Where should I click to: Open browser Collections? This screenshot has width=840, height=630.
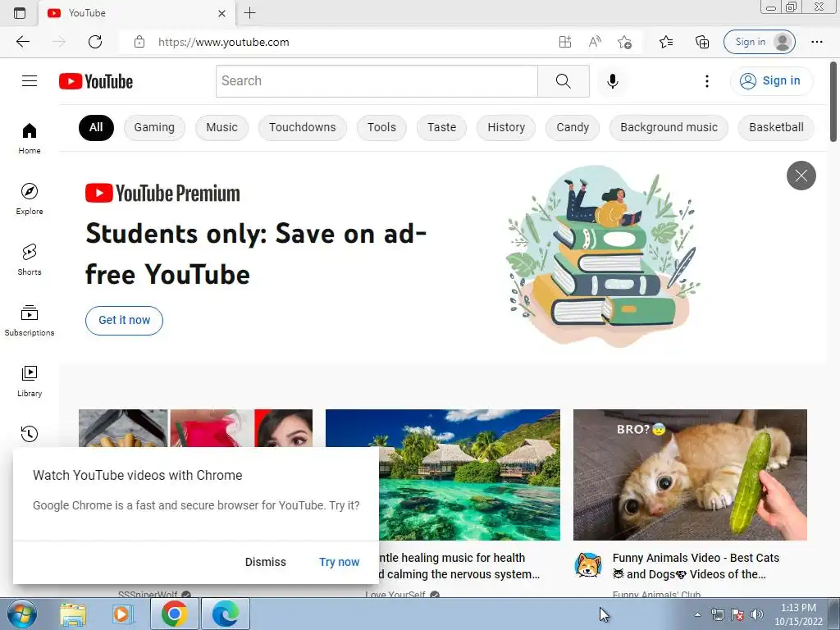[x=702, y=42]
